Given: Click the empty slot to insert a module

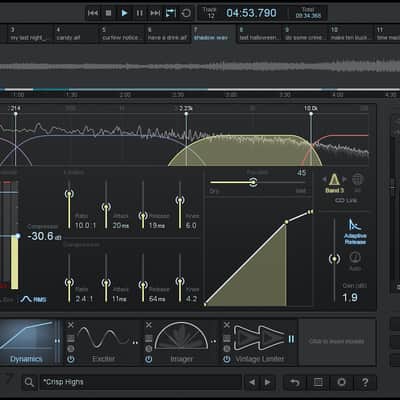Looking at the screenshot, I should click(337, 342).
